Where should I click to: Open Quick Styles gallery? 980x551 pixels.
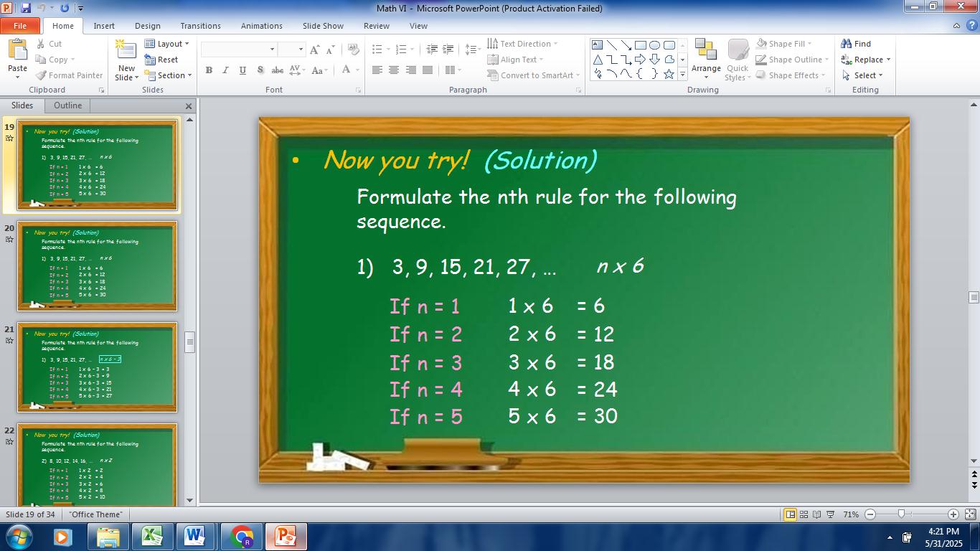[738, 60]
